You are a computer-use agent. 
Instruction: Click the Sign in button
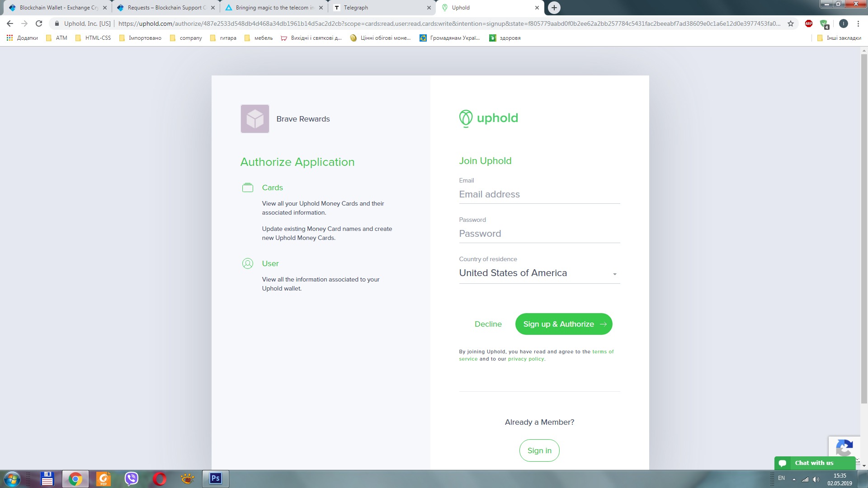pos(539,450)
